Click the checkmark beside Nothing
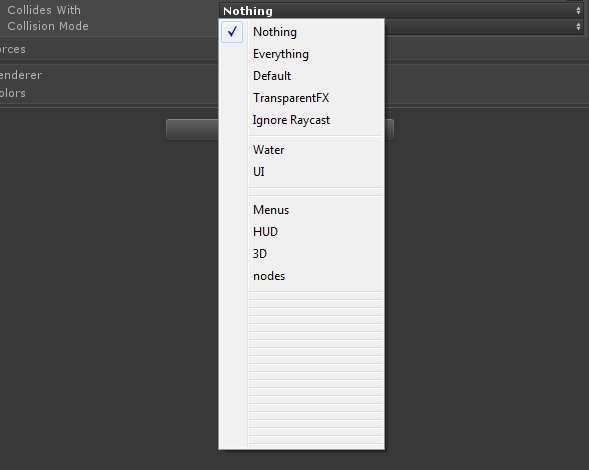 pos(232,32)
